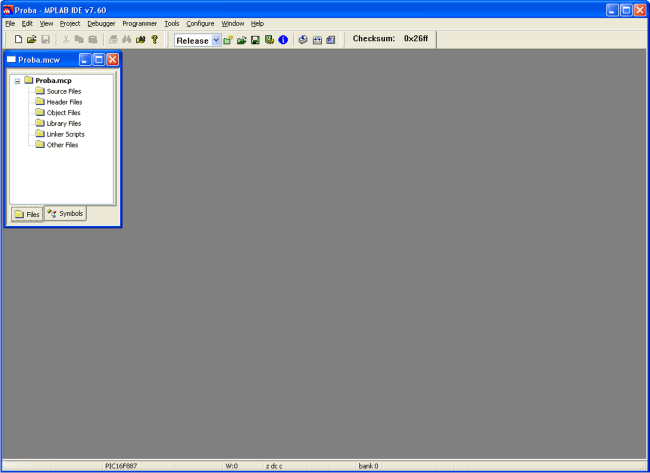Select the Object Files folder

[x=63, y=113]
